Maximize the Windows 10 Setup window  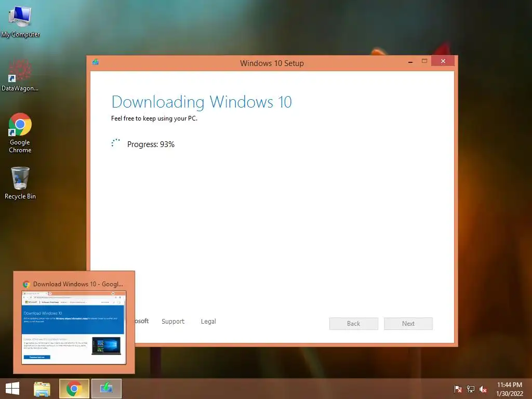click(424, 61)
